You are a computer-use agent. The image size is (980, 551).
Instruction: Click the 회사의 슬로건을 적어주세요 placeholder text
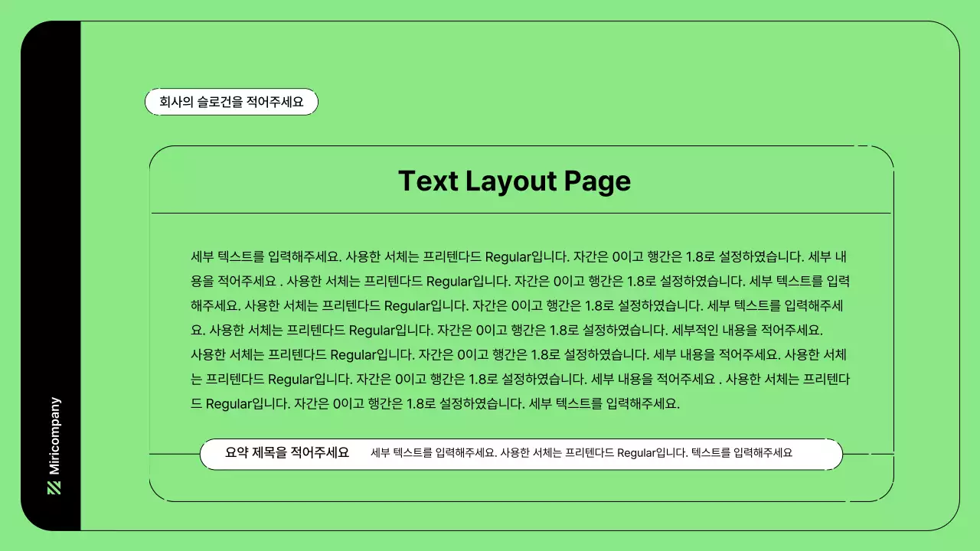231,102
